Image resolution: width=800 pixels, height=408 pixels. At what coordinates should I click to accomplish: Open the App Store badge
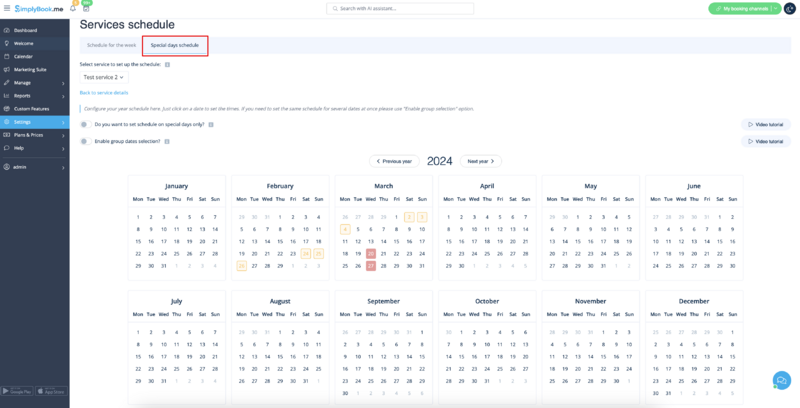[x=51, y=391]
